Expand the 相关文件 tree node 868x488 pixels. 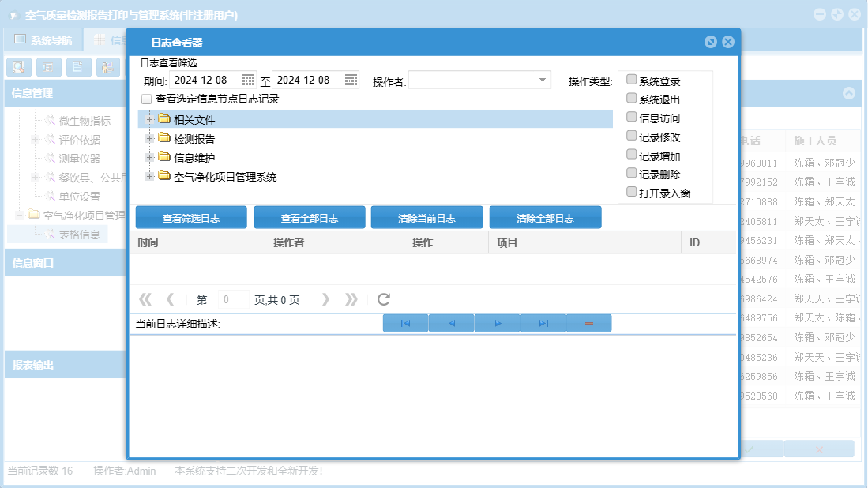coord(149,119)
